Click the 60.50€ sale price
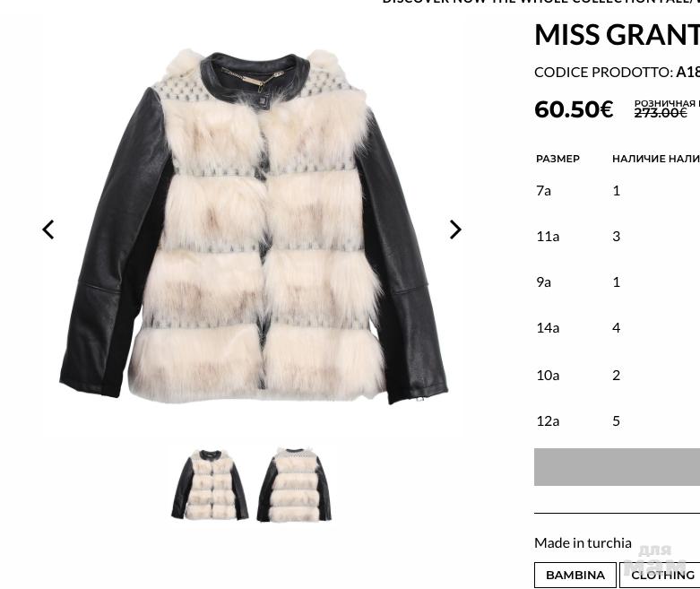Screen dimensions: 700x589 [x=574, y=109]
